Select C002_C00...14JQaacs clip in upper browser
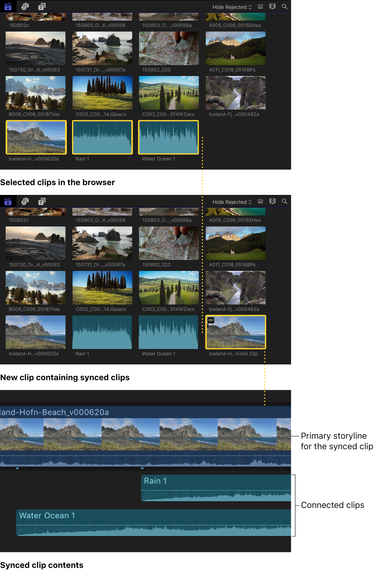 [x=102, y=93]
